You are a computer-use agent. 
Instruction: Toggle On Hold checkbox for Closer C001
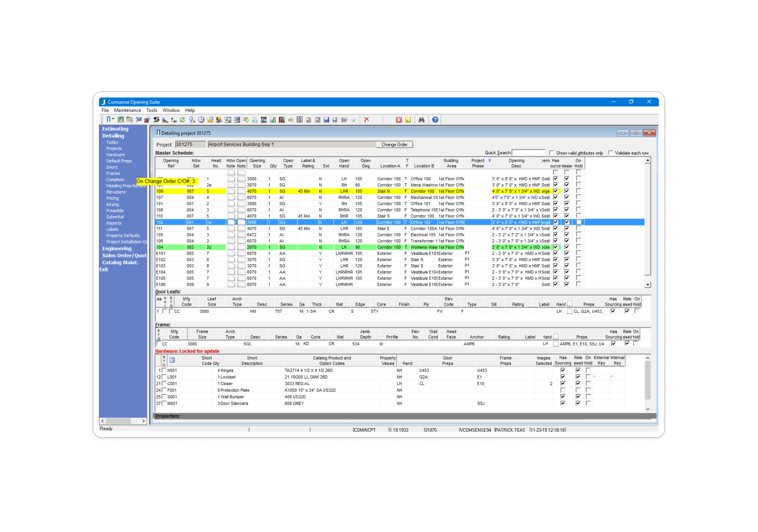[588, 384]
